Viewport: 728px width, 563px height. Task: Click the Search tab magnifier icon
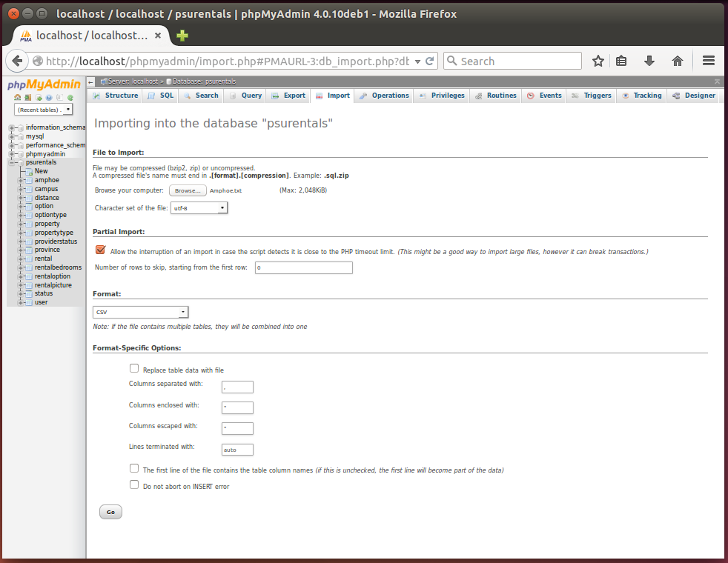(187, 96)
